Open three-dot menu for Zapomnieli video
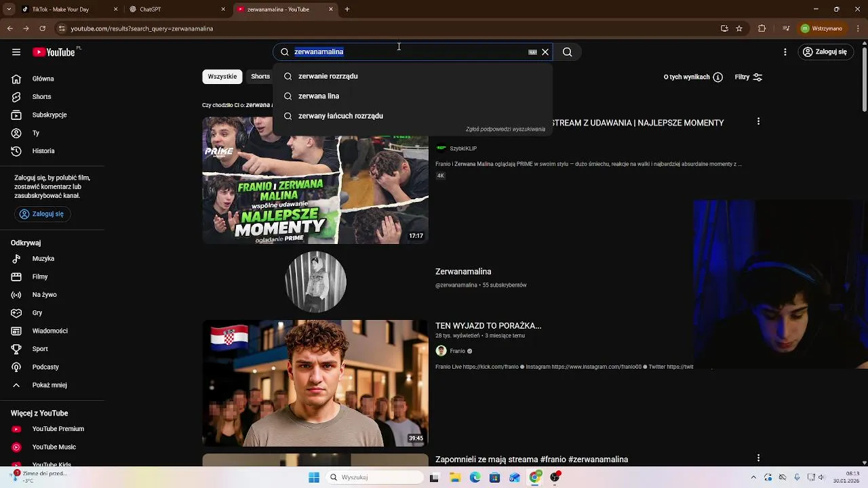The image size is (868, 488). pyautogui.click(x=758, y=458)
